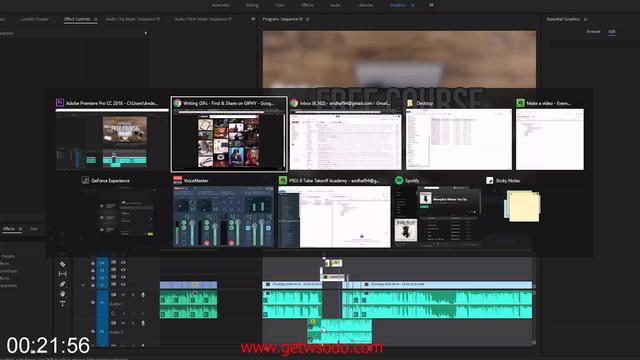Click the VoiceMeeter icon in task switcher

[178, 180]
